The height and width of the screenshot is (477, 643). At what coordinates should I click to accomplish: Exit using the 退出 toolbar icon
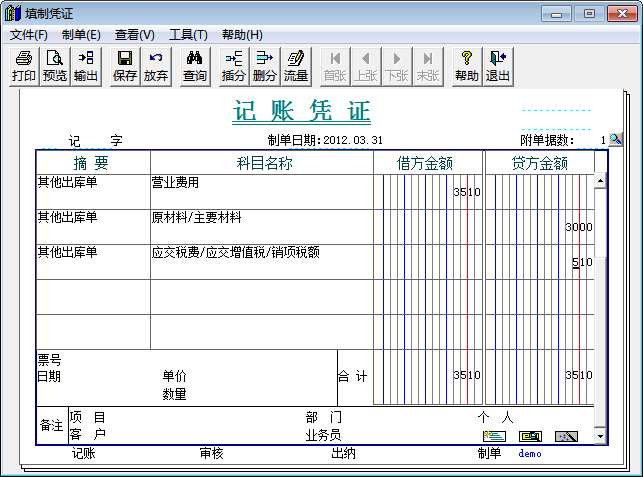point(497,66)
